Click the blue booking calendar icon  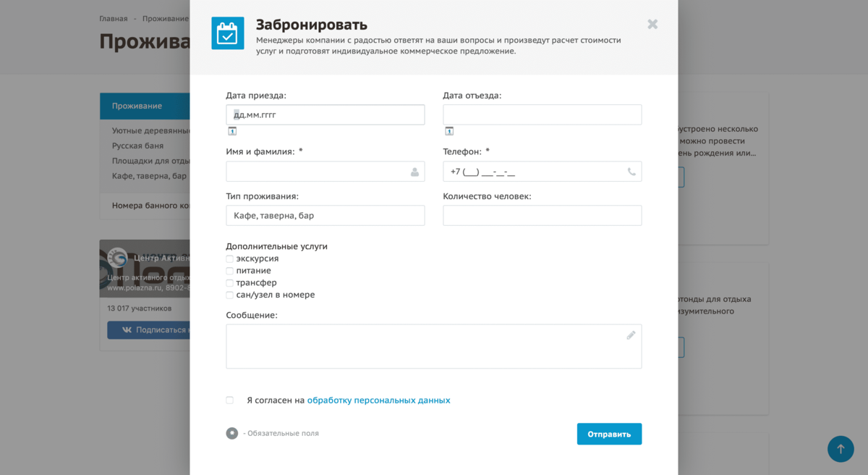tap(228, 33)
